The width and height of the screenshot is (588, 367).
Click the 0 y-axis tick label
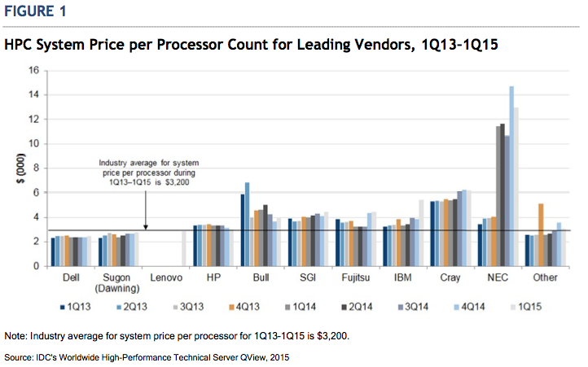36,266
